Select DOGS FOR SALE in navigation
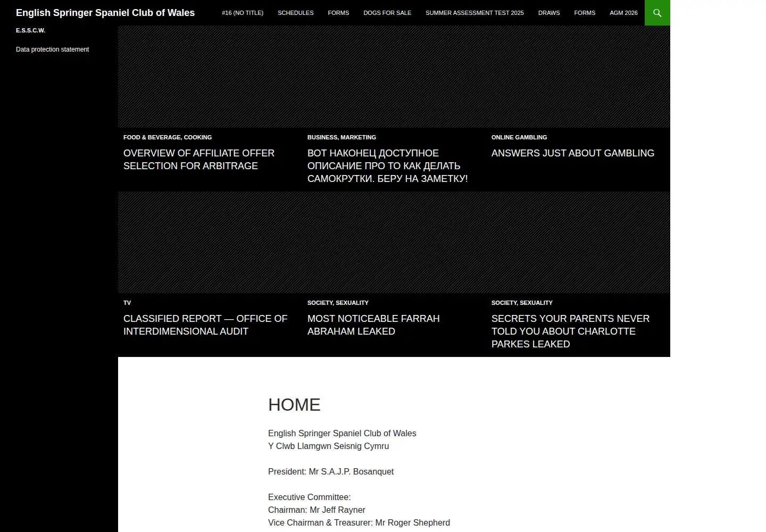Screen dimensions: 766x532 pos(387,13)
